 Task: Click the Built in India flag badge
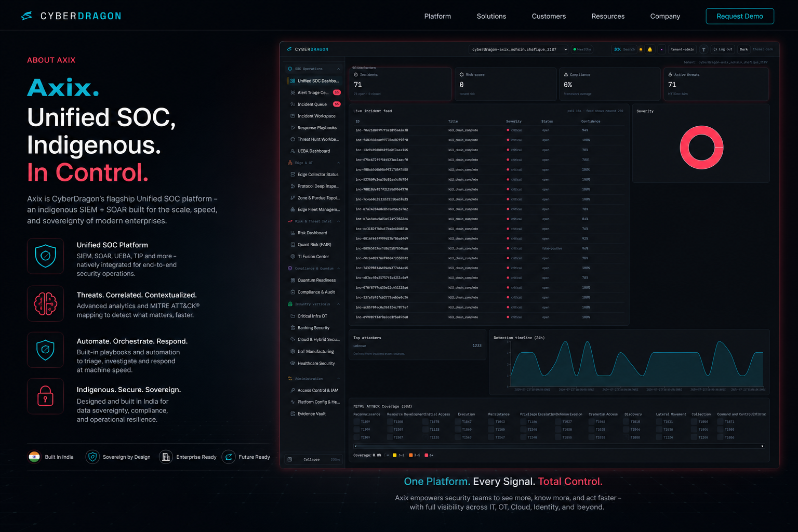(x=51, y=457)
